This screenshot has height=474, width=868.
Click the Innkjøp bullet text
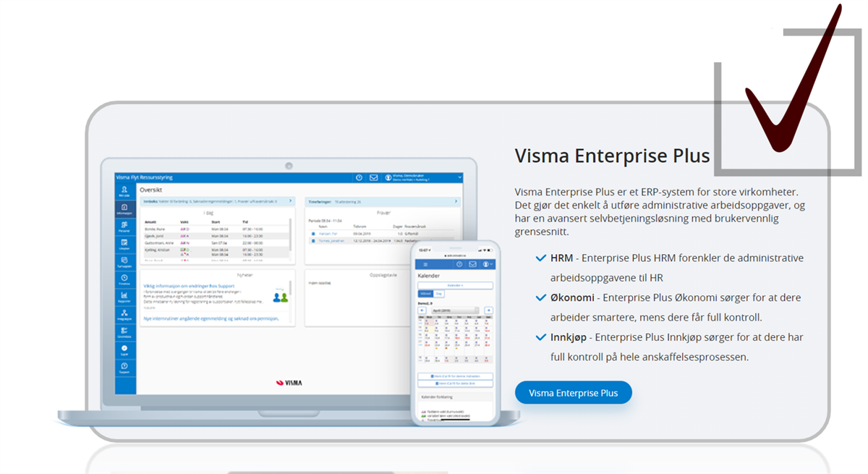(x=676, y=347)
